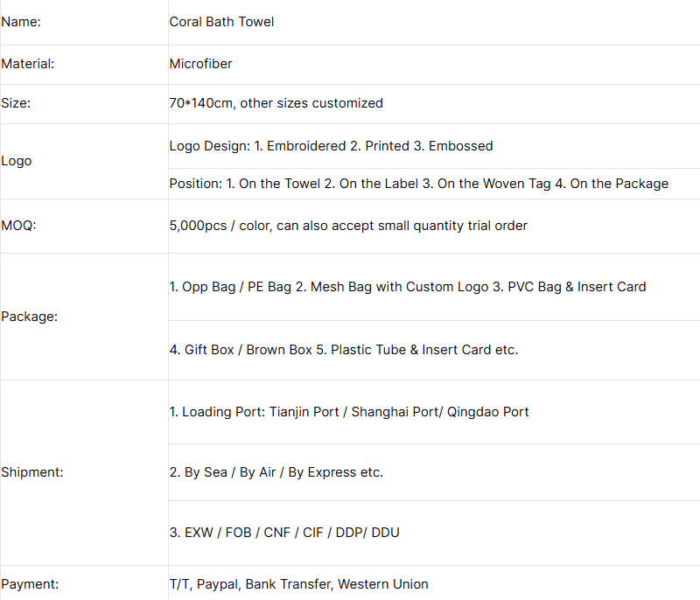
Task: Select the "Coral Bath Towel" text
Action: click(x=221, y=22)
